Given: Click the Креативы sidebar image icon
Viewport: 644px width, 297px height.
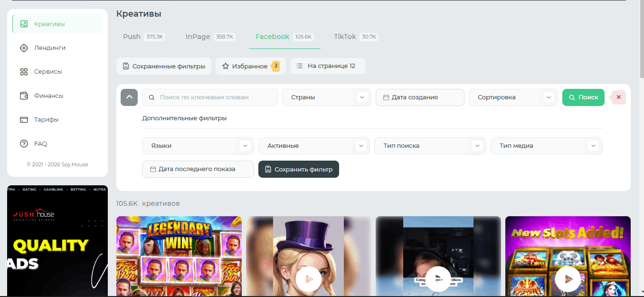Looking at the screenshot, I should pos(24,24).
